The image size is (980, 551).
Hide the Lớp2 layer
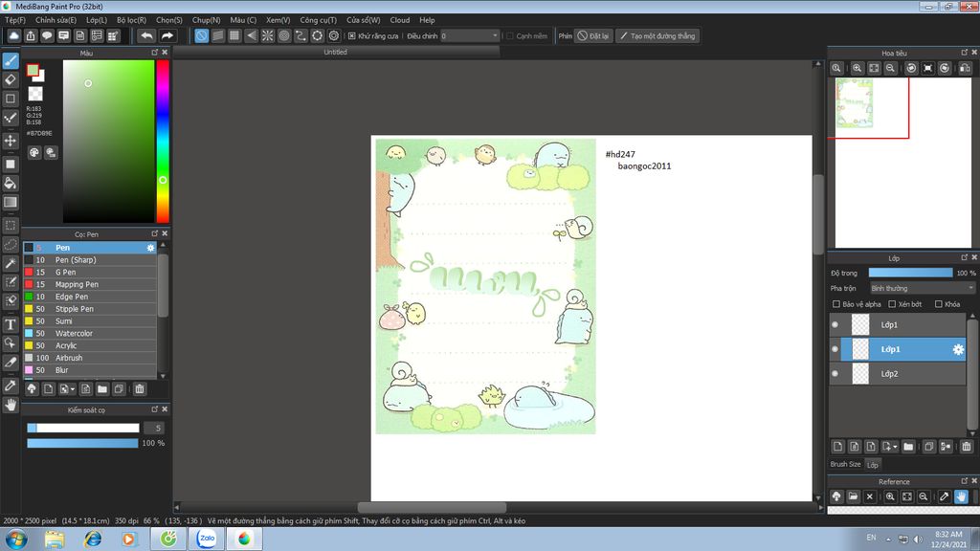click(x=835, y=374)
